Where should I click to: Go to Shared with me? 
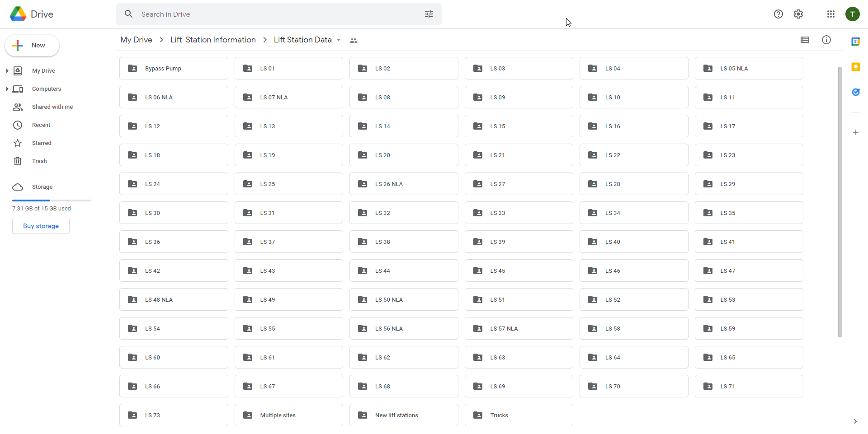click(52, 107)
